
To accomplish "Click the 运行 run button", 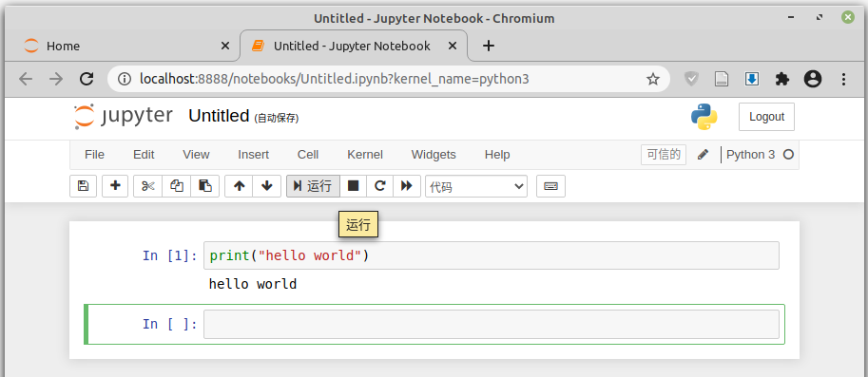I will [313, 186].
